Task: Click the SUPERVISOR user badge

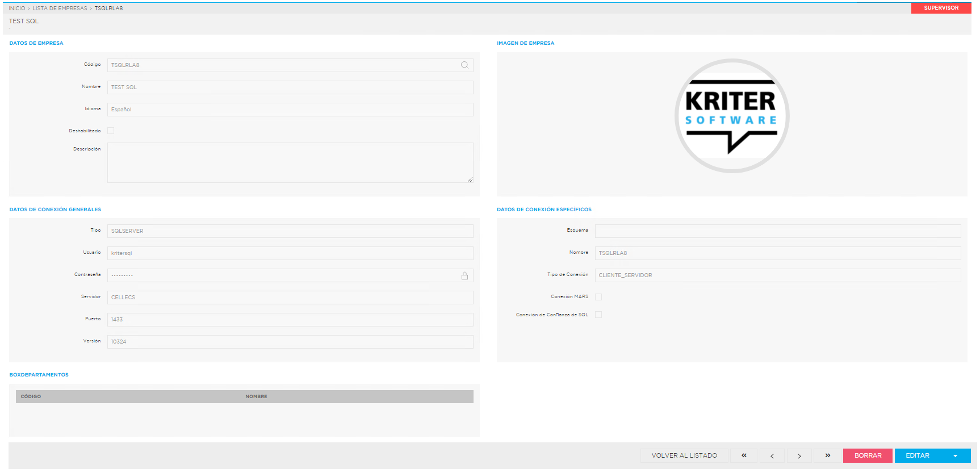Action: 941,8
